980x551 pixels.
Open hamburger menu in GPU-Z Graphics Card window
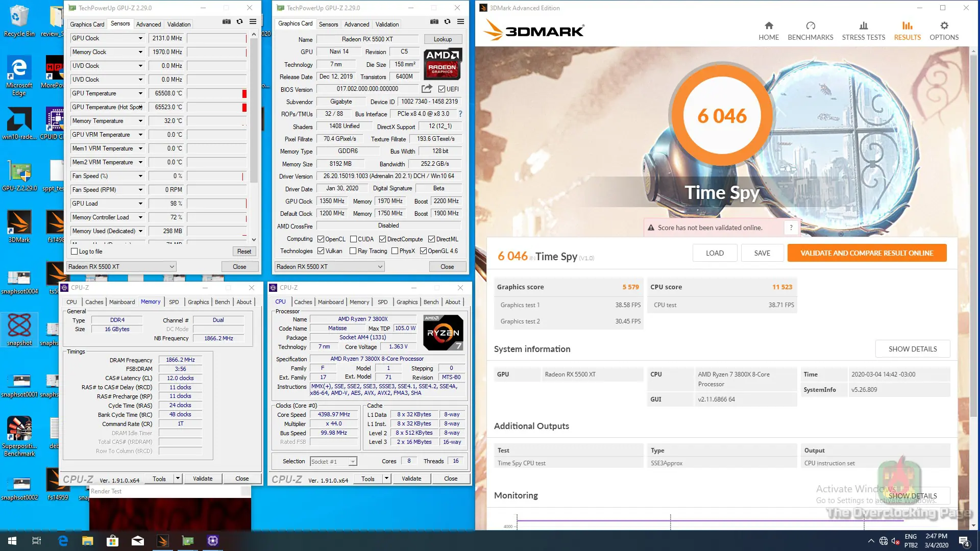(461, 22)
